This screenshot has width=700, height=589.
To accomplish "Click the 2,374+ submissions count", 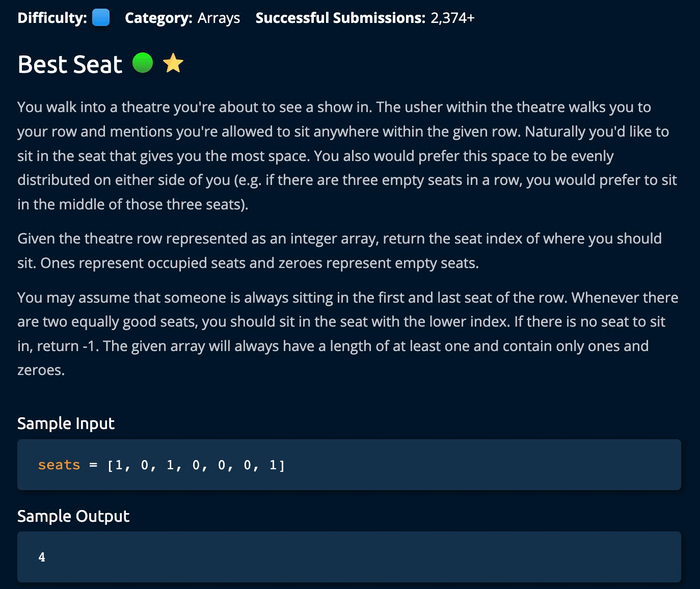I will coord(452,18).
